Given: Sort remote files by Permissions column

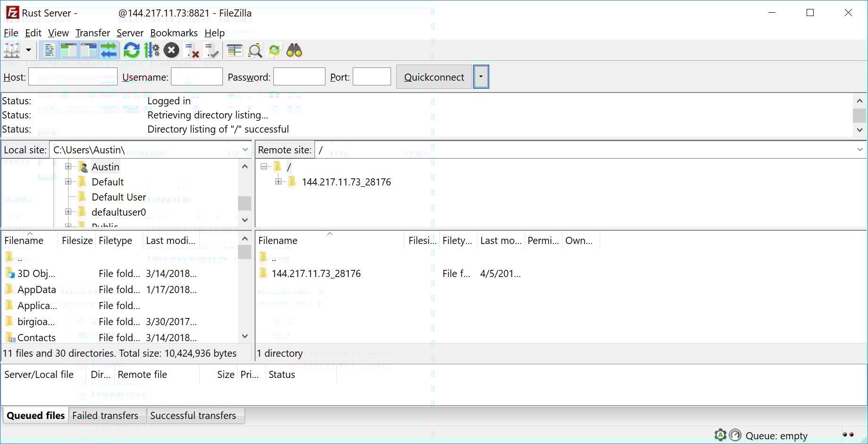Looking at the screenshot, I should [543, 241].
